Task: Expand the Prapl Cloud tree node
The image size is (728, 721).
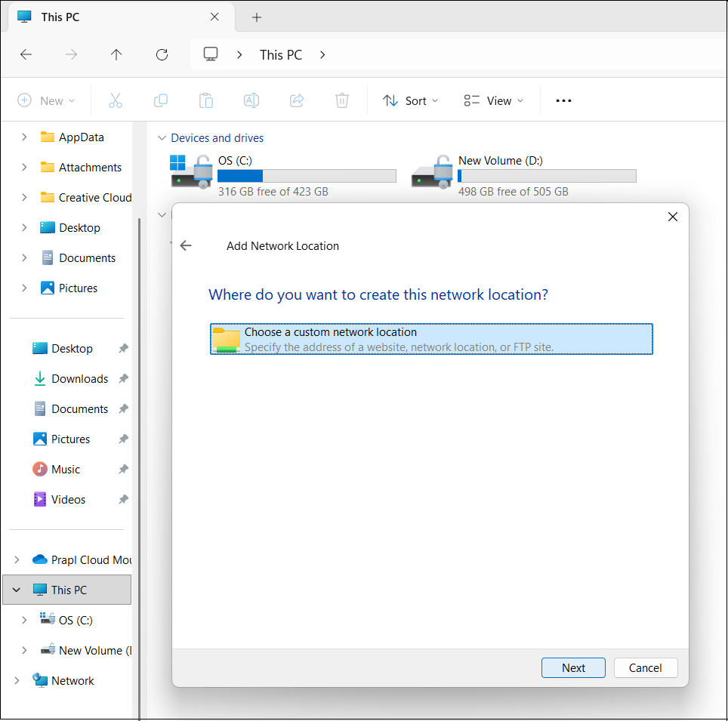Action: click(17, 559)
